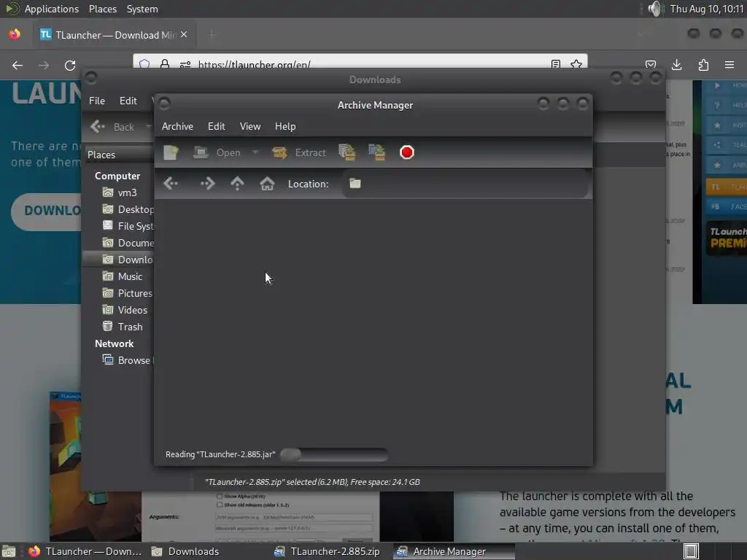This screenshot has width=747, height=560.
Task: Go forward with Archive Manager's forward arrow
Action: 207,183
